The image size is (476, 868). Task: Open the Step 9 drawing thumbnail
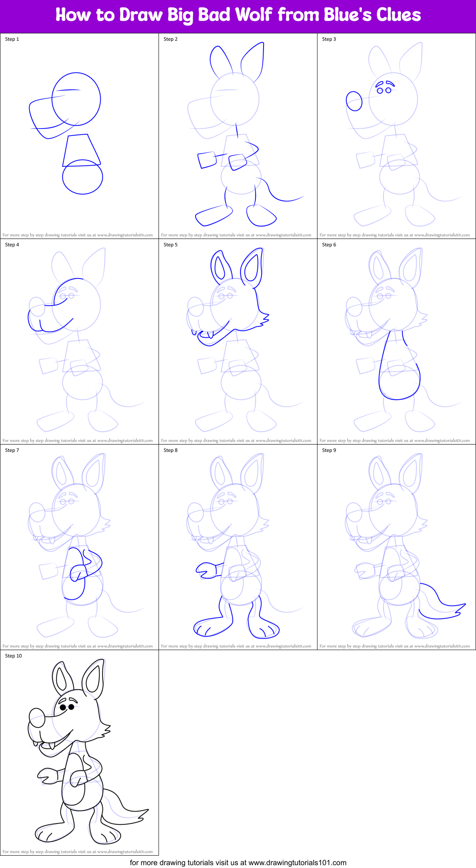coord(397,547)
